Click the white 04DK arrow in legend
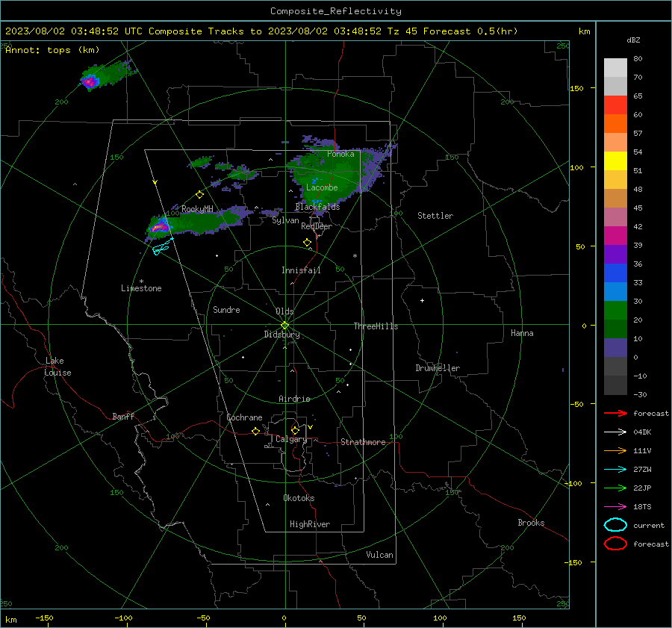Image resolution: width=672 pixels, height=628 pixels. tap(615, 432)
